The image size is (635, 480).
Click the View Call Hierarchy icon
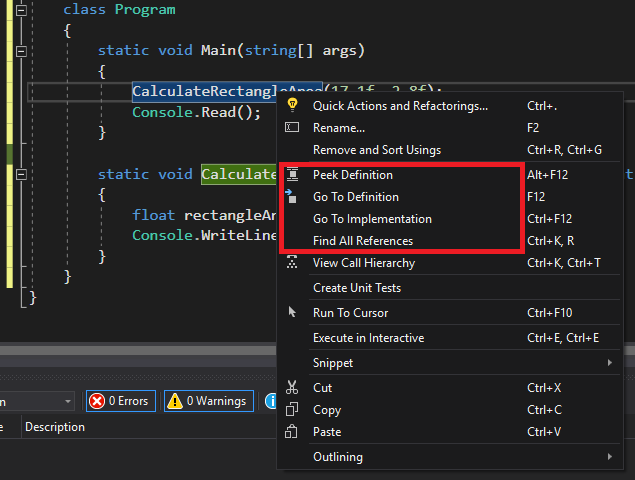(x=292, y=263)
